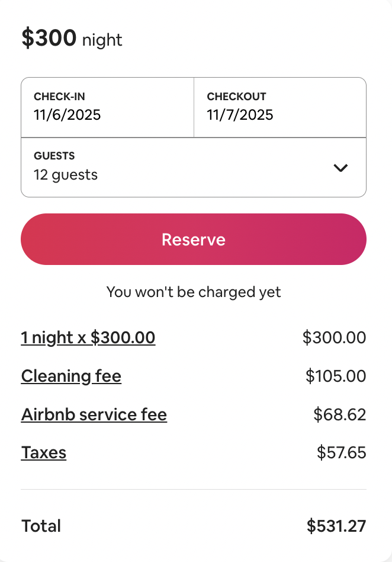Show Cleaning fee details
The height and width of the screenshot is (562, 392).
[x=71, y=376]
